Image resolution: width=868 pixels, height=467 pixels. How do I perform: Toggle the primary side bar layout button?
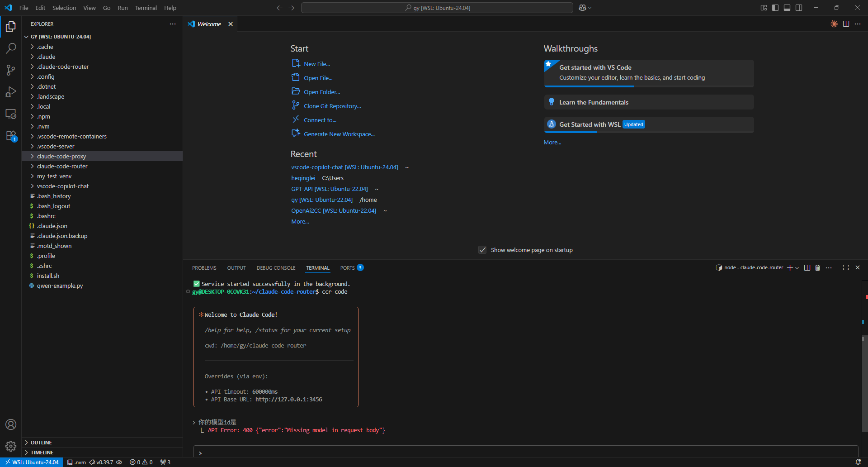click(775, 8)
